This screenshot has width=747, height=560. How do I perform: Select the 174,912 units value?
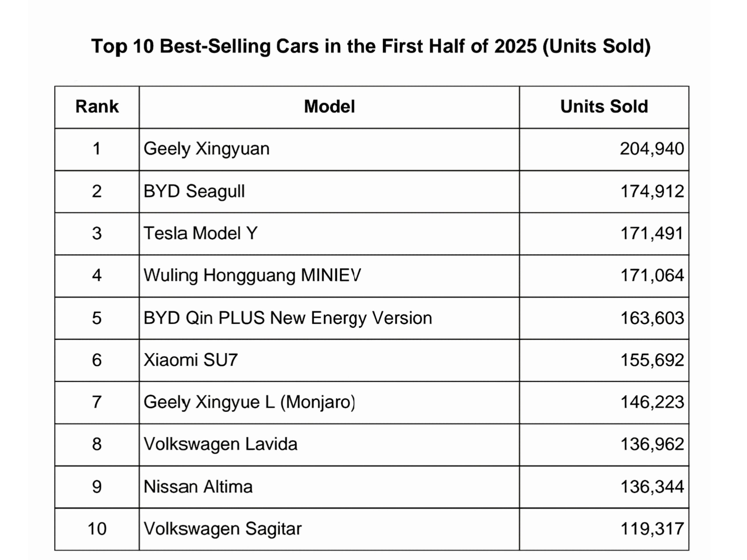click(x=652, y=191)
